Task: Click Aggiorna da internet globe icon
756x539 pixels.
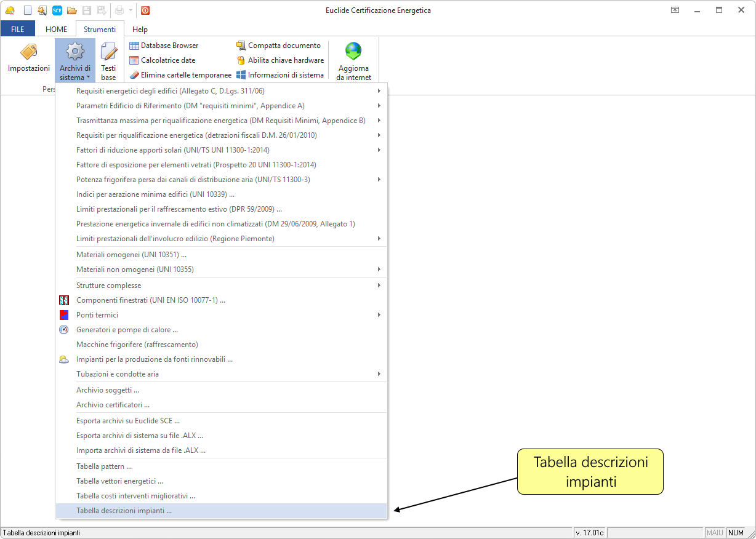Action: (353, 52)
